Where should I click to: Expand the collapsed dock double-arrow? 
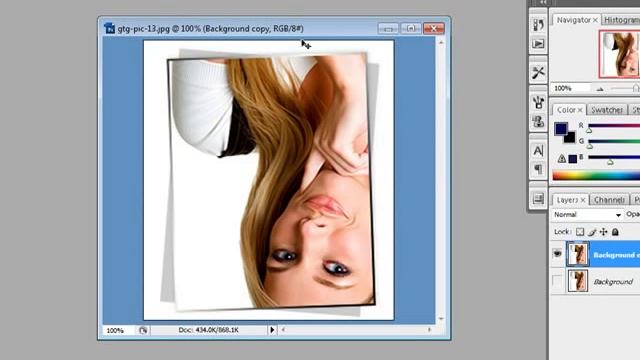(x=542, y=2)
